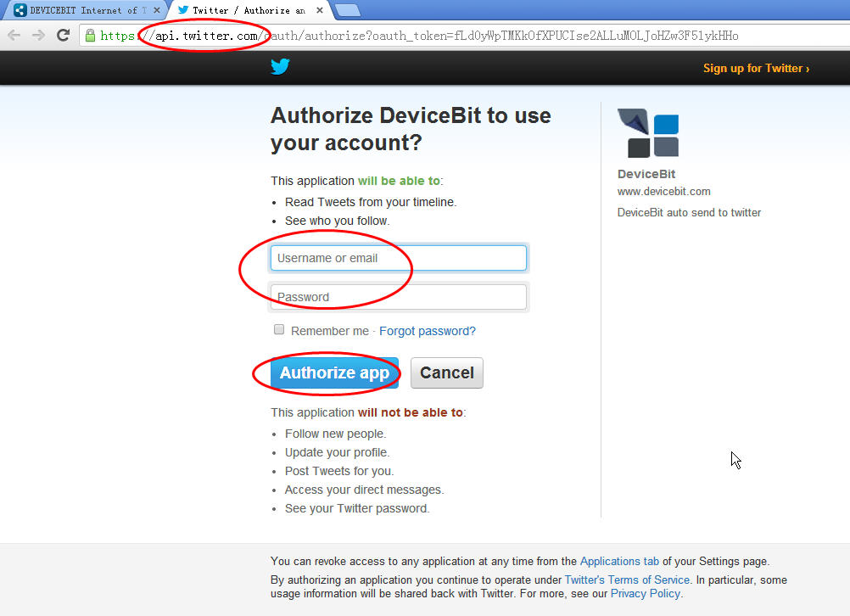Click the 'Post Tweets for you.' line
Image resolution: width=850 pixels, height=616 pixels.
(x=339, y=471)
